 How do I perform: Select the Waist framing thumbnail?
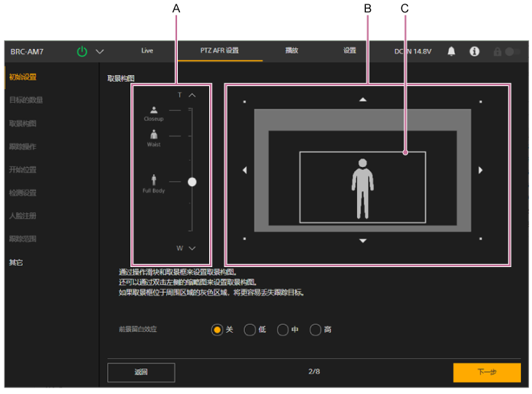click(154, 136)
